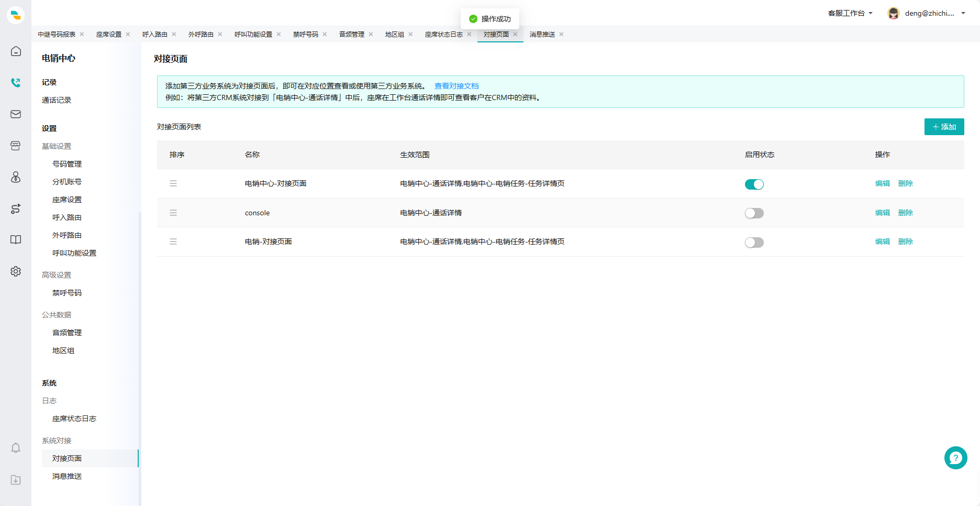Image resolution: width=980 pixels, height=506 pixels.
Task: Open 座席设置 in the side menu
Action: 67,200
